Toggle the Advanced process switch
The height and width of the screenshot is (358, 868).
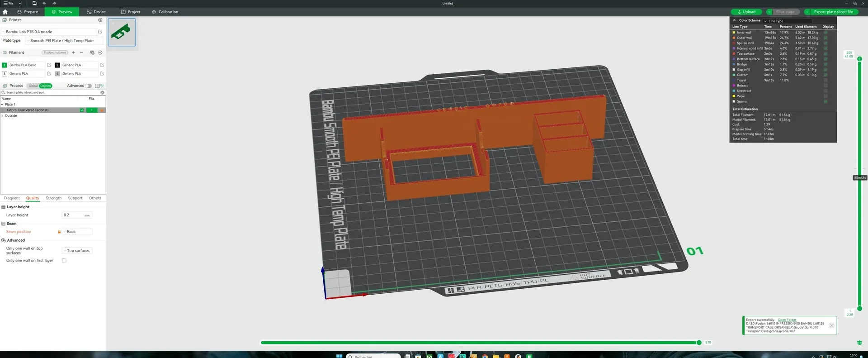pos(88,86)
